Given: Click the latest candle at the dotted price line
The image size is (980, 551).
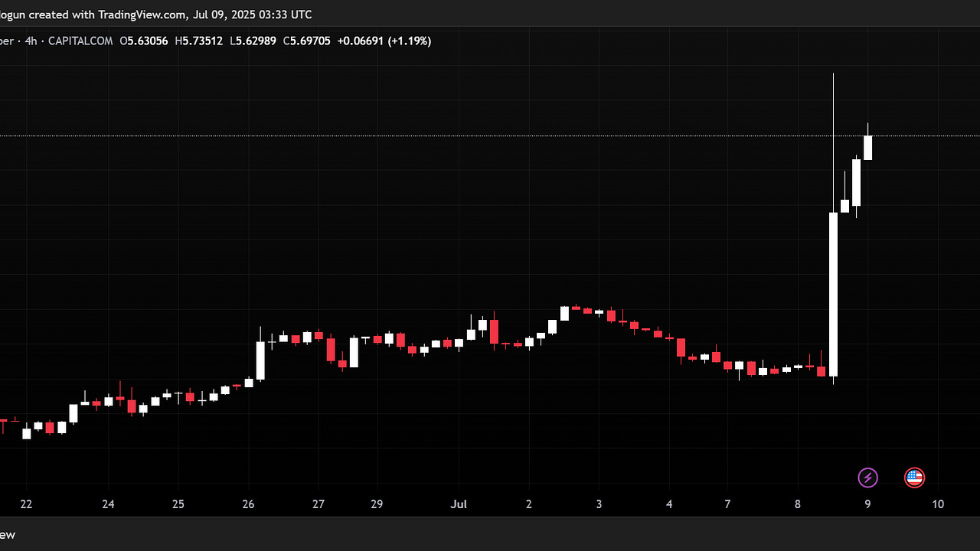Looking at the screenshot, I should click(868, 148).
